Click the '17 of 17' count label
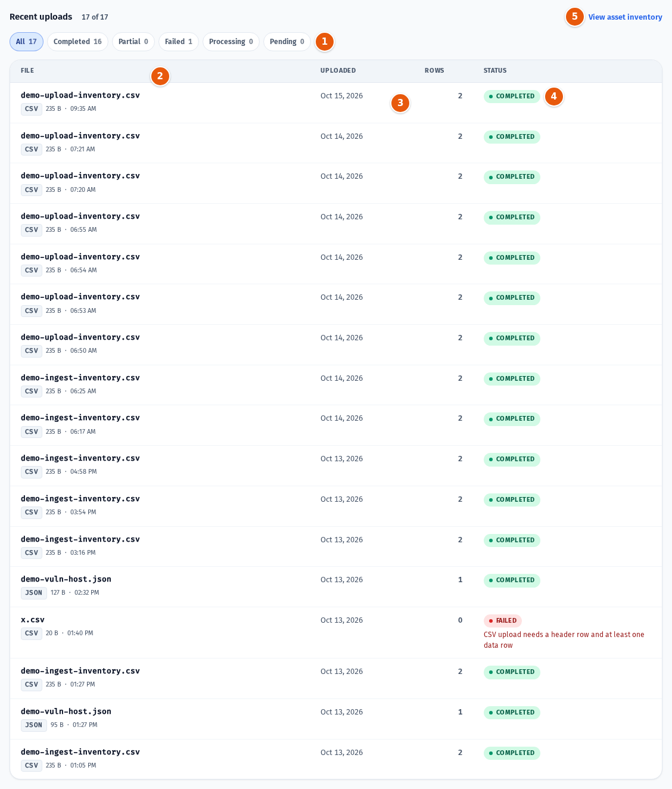The image size is (672, 789). coord(95,17)
